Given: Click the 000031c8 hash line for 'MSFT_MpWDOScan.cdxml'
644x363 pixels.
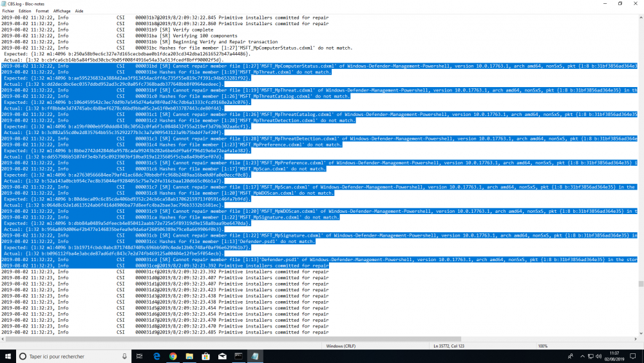Looking at the screenshot, I should [x=167, y=193].
